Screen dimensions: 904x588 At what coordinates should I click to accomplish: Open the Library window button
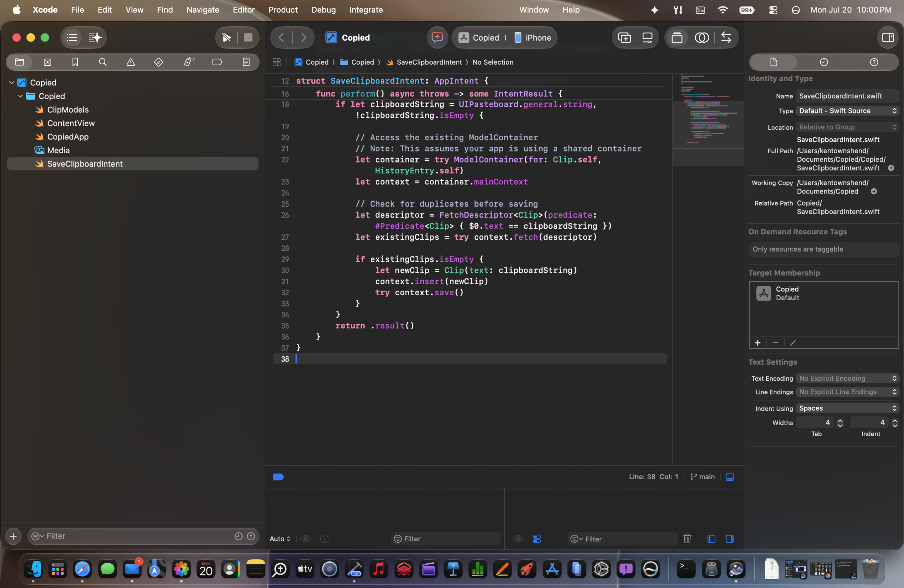[x=647, y=37]
